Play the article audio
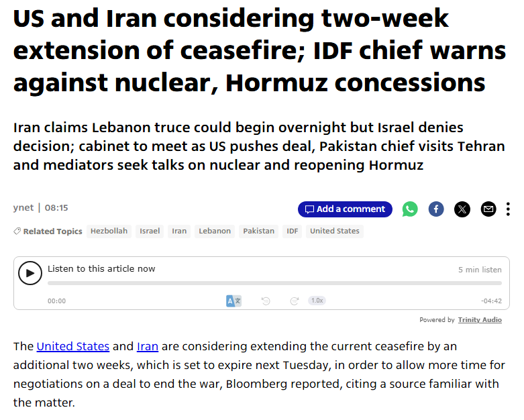 (x=30, y=272)
